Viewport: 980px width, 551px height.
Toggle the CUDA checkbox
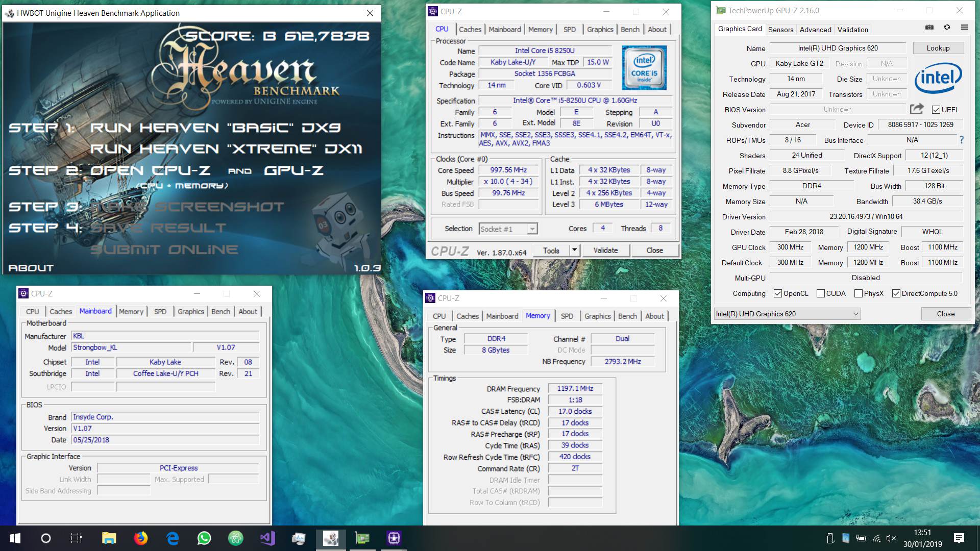821,293
